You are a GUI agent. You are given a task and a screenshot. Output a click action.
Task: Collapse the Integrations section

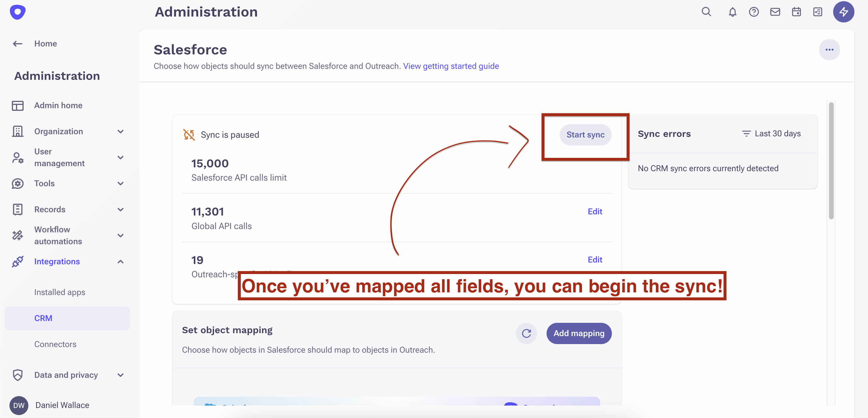(x=120, y=262)
